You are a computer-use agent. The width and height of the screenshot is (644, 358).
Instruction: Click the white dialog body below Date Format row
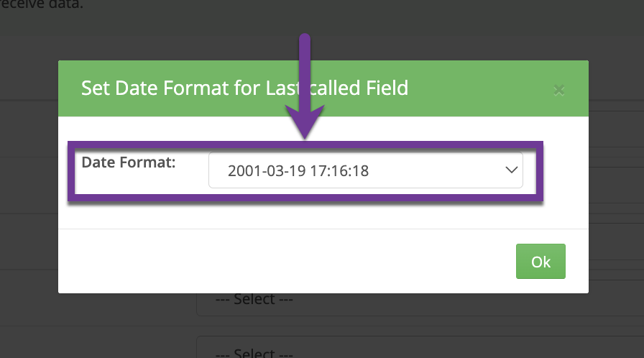click(323, 216)
